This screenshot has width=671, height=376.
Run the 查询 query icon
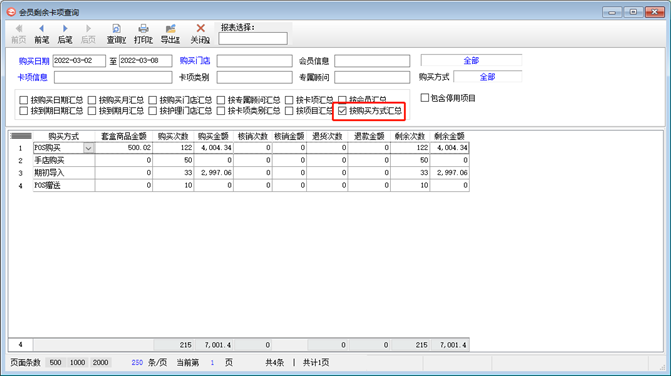tap(116, 29)
